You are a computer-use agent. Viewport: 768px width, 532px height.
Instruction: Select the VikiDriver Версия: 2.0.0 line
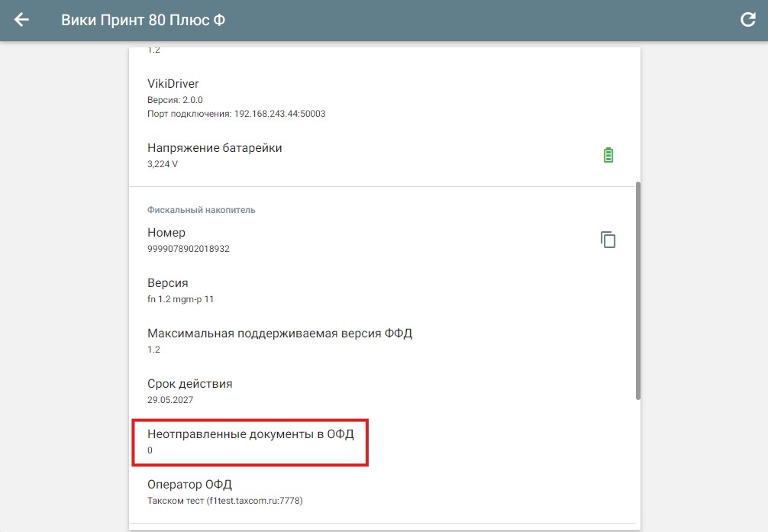coord(175,100)
